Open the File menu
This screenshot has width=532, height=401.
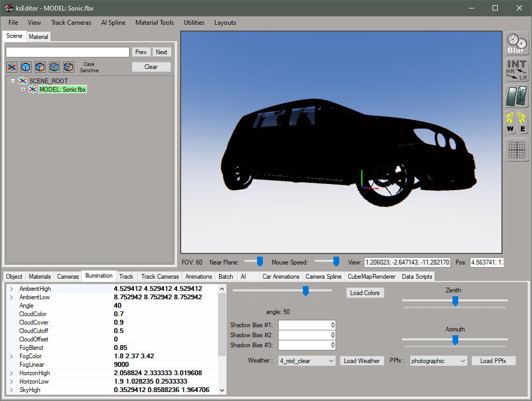(13, 23)
